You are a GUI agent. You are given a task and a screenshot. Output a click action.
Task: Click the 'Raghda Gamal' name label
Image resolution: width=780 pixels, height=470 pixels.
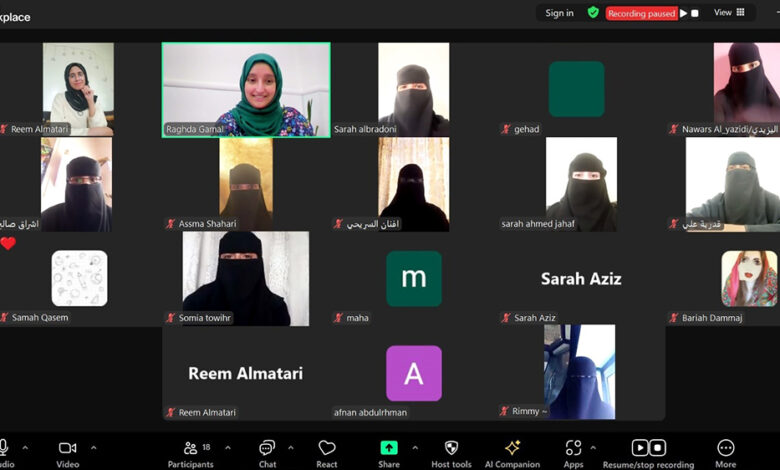point(195,129)
